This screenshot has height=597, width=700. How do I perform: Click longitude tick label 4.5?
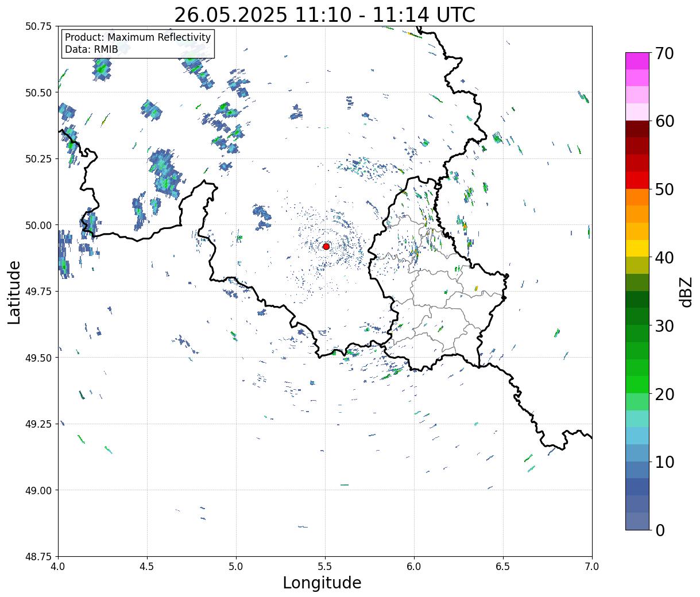[147, 567]
